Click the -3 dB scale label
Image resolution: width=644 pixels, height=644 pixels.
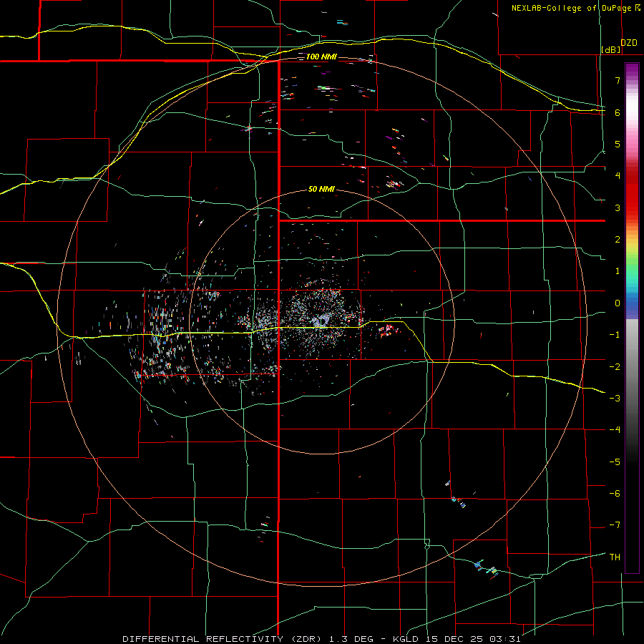coord(615,399)
